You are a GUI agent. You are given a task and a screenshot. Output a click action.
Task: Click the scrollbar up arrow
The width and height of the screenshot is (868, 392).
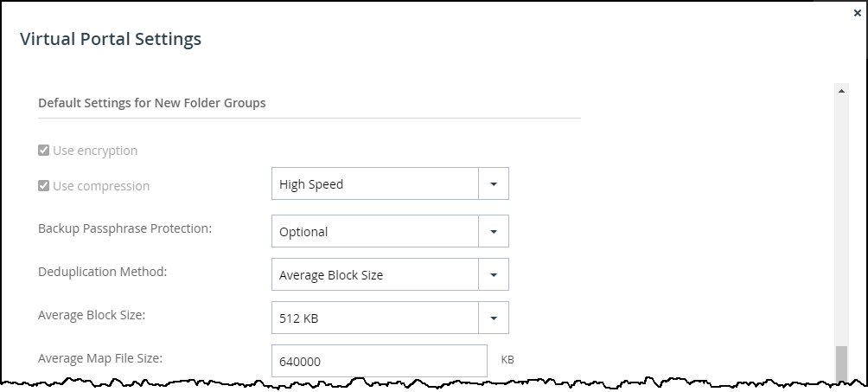coord(841,89)
